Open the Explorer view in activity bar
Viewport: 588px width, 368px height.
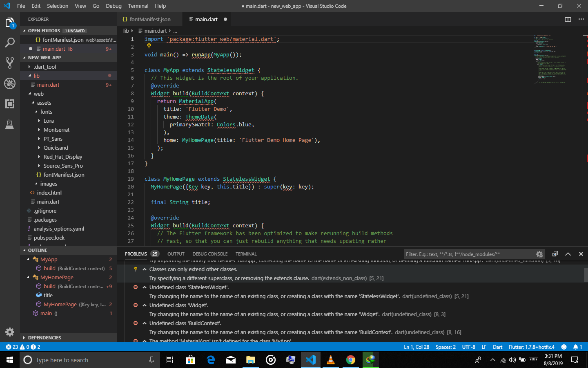(10, 23)
